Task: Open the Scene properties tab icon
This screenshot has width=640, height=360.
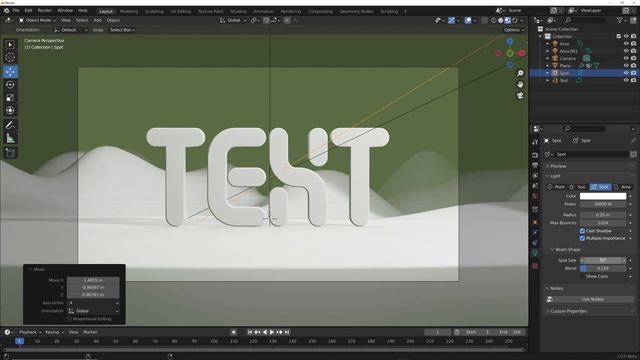Action: click(535, 186)
